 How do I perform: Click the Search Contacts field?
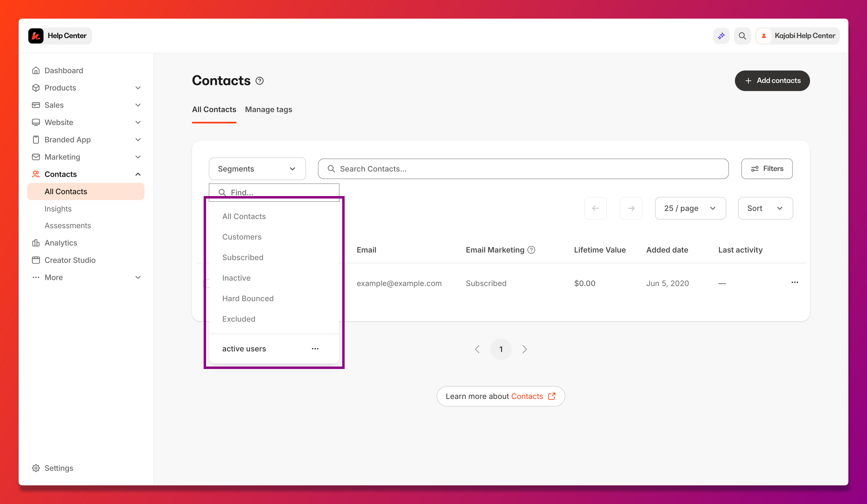[x=523, y=169]
